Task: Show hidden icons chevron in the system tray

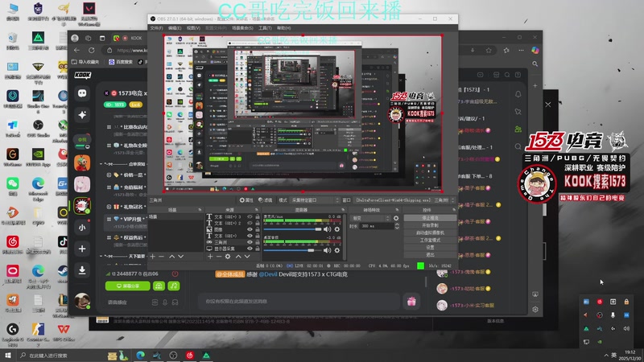Action: tap(606, 355)
